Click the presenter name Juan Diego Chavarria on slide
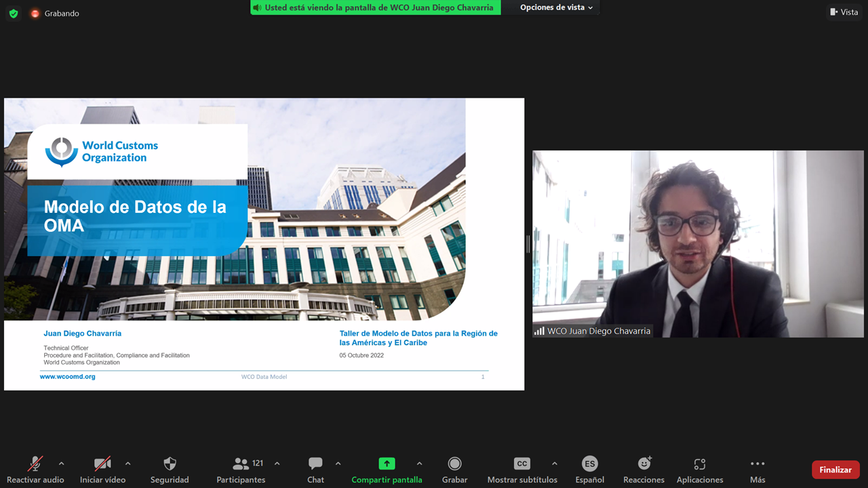The image size is (868, 488). (x=83, y=333)
